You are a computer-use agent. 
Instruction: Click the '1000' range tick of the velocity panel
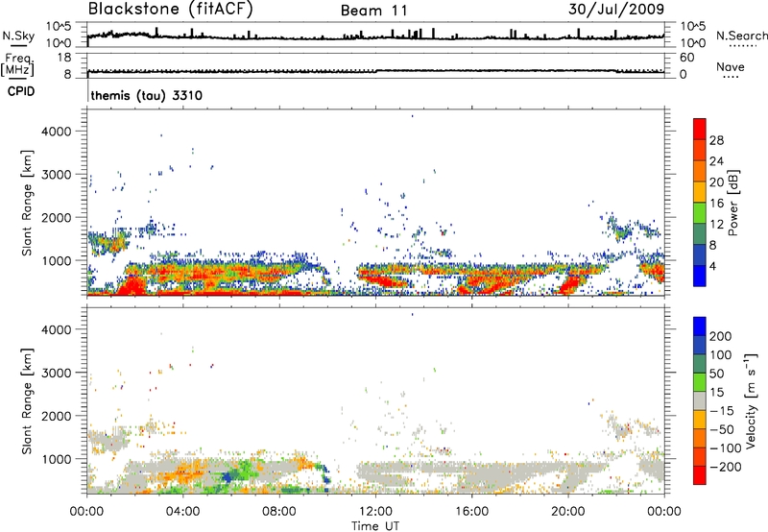coord(56,459)
